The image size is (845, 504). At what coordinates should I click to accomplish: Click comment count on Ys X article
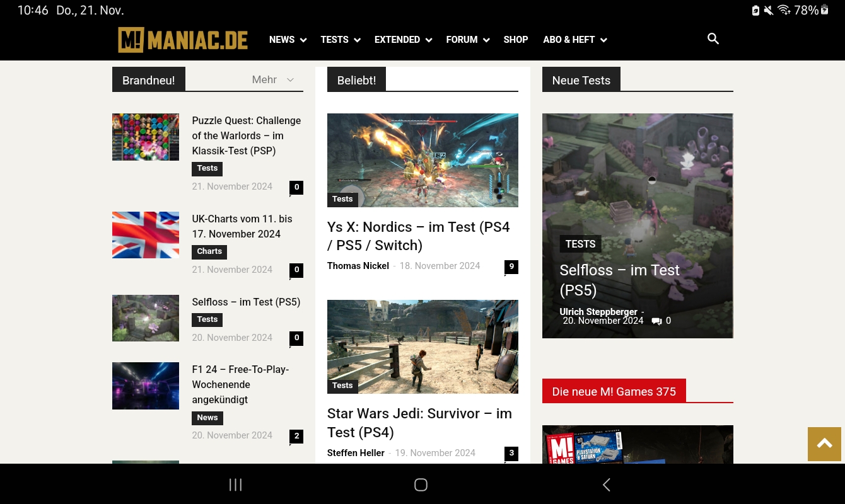511,266
